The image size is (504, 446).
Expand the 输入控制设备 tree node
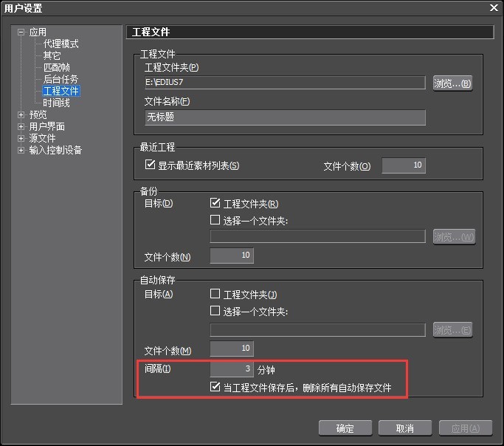21,150
